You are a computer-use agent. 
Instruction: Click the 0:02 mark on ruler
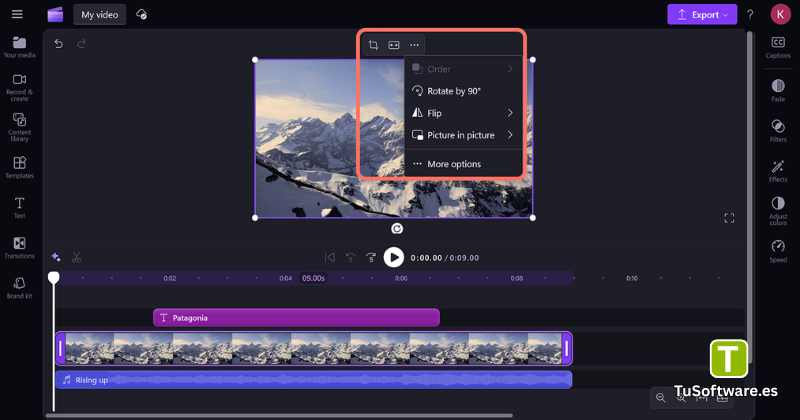point(170,278)
